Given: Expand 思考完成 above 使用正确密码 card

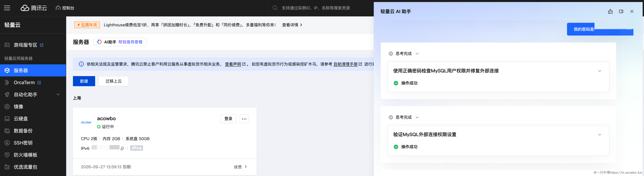Looking at the screenshot, I should tap(404, 54).
